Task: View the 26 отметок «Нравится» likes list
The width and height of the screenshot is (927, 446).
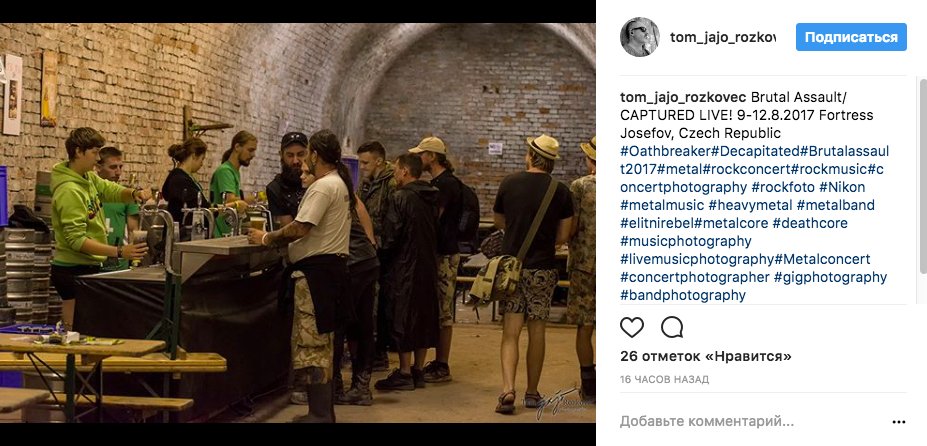Action: pos(706,356)
